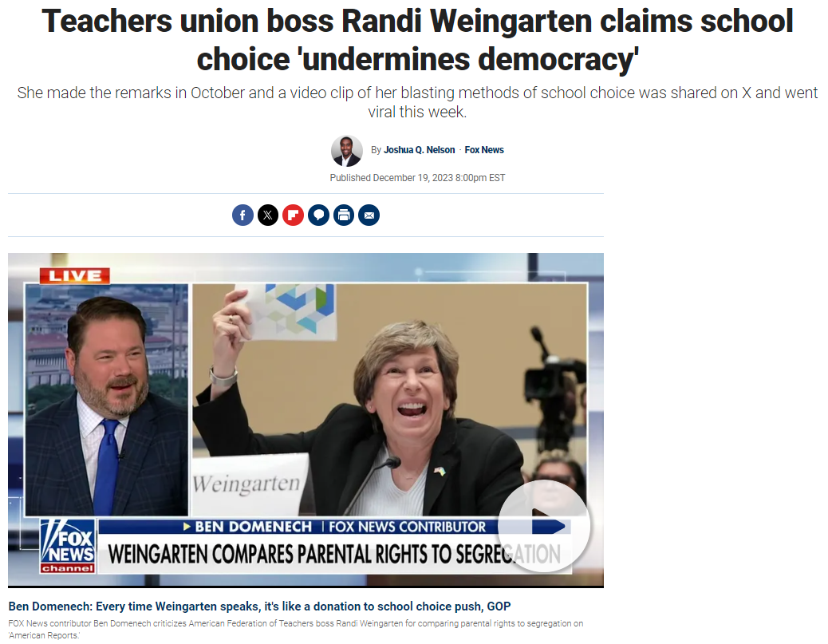Screen dimensions: 828x644
Task: Click the Weingarten segregation chyron in video
Action: pyautogui.click(x=335, y=554)
